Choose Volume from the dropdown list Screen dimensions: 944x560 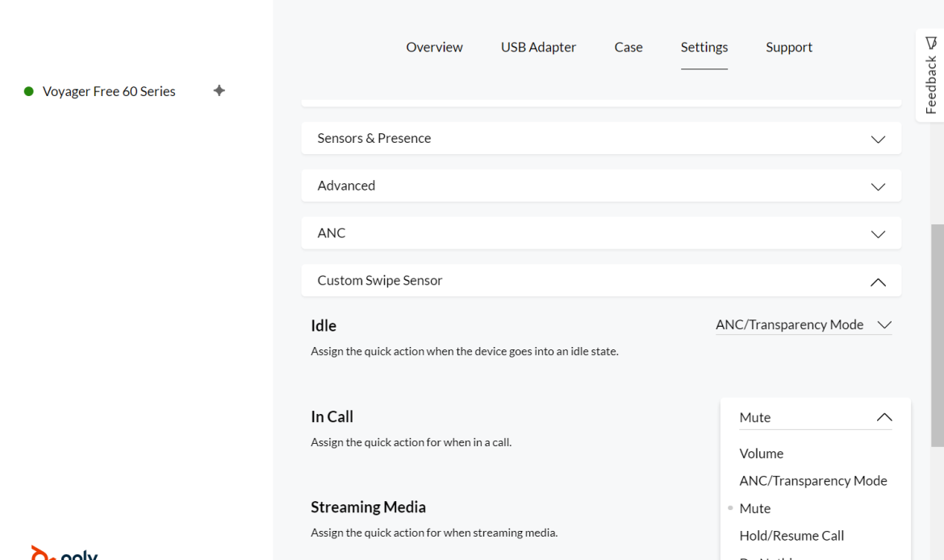(761, 453)
